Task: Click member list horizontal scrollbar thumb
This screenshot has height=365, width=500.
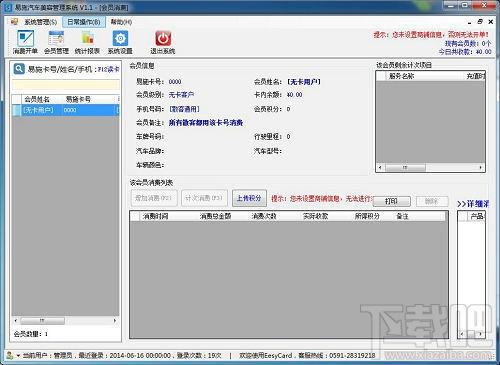Action: [42, 321]
